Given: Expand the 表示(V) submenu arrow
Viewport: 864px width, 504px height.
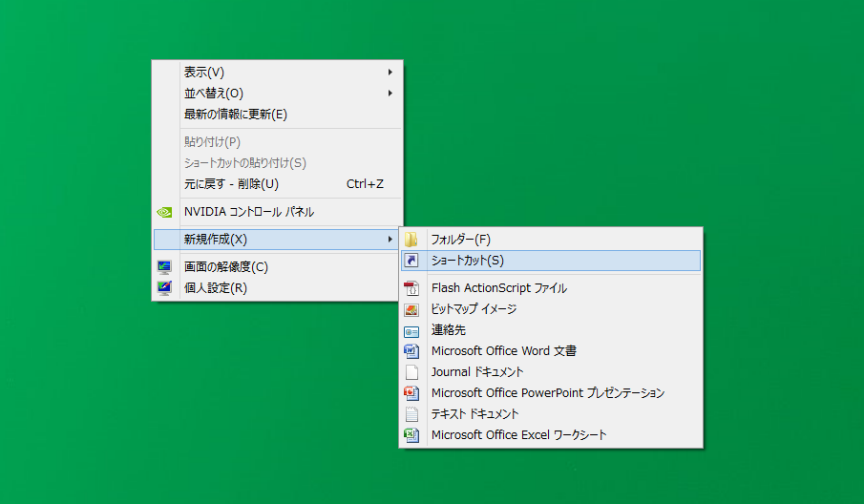Looking at the screenshot, I should click(390, 73).
